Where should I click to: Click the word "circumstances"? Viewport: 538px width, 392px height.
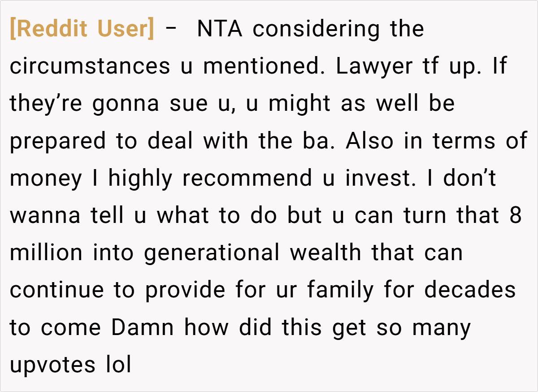click(90, 67)
